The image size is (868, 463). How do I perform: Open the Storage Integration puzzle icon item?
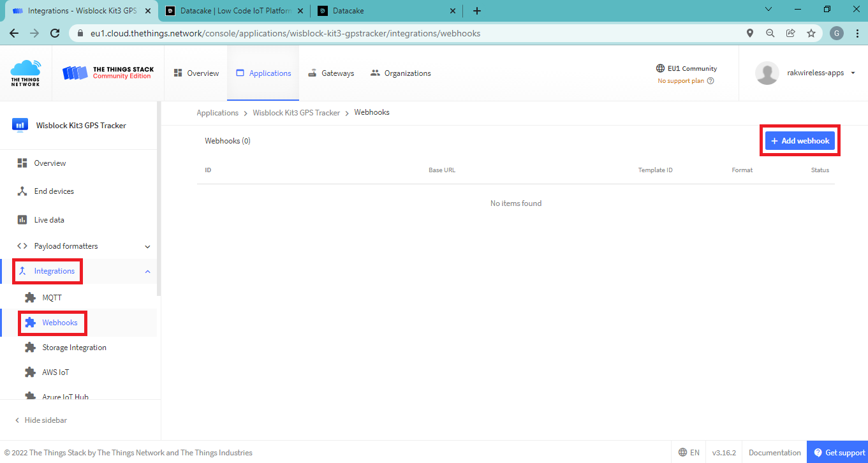[x=30, y=348]
